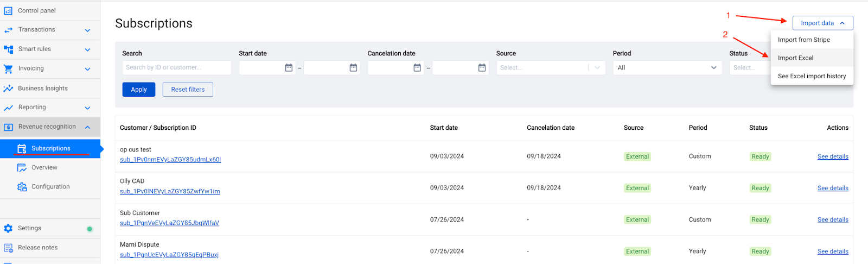Viewport: 868px width, 264px height.
Task: Open the Cancelation date to calendar picker
Action: 482,68
